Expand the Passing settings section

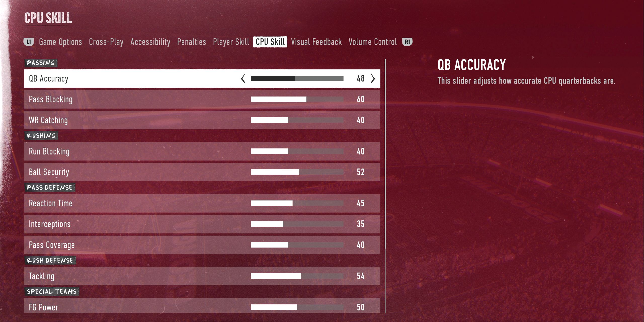(x=41, y=62)
